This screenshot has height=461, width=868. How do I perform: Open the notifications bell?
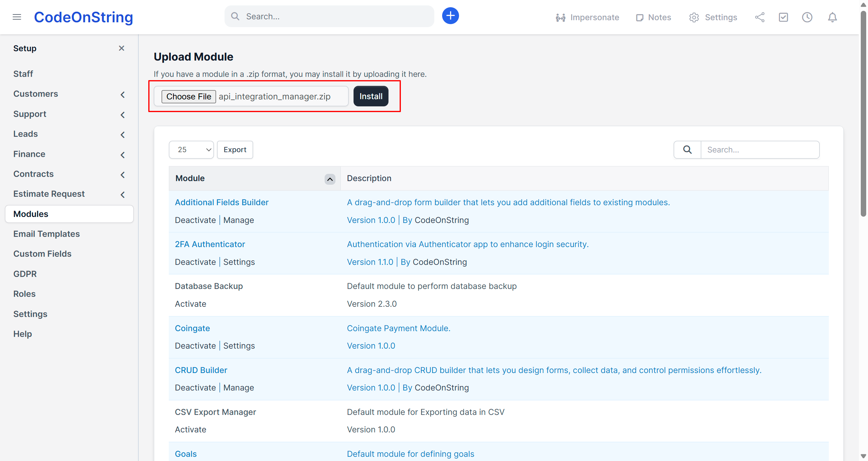(832, 17)
